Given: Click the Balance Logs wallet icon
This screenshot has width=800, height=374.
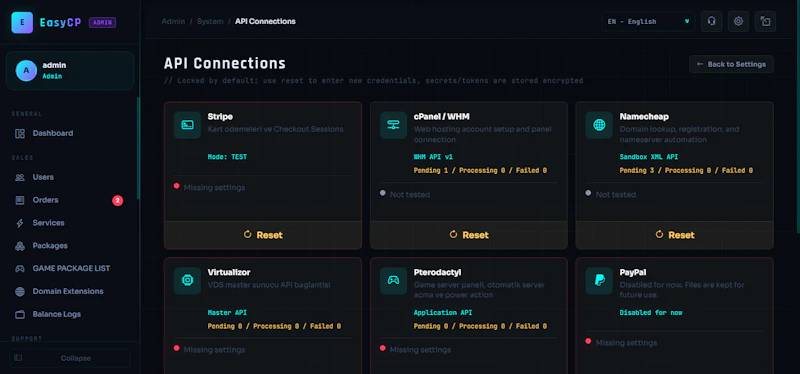Looking at the screenshot, I should (20, 314).
